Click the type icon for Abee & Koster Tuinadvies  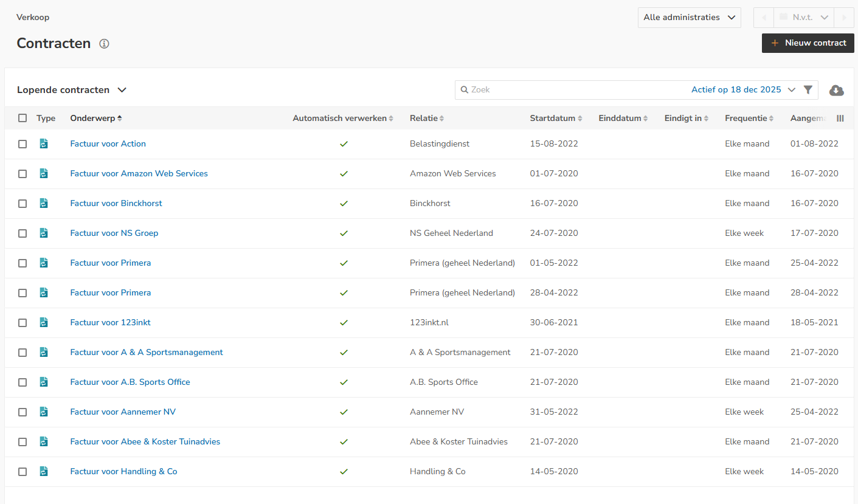point(44,442)
